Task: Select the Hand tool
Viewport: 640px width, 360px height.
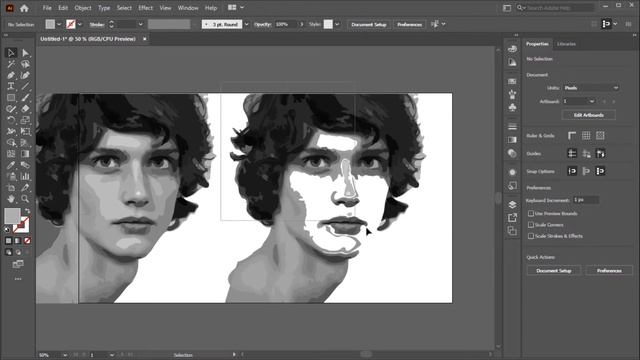Action: 11,199
